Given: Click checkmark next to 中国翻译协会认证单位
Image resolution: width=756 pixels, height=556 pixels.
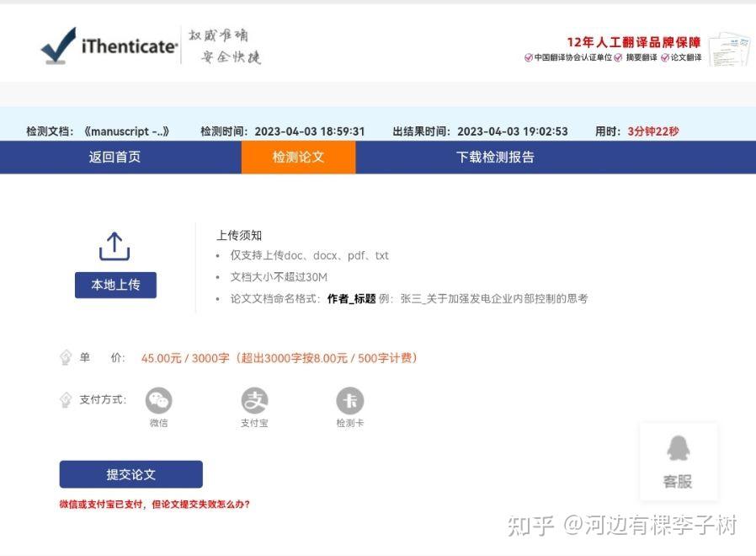Looking at the screenshot, I should [529, 59].
